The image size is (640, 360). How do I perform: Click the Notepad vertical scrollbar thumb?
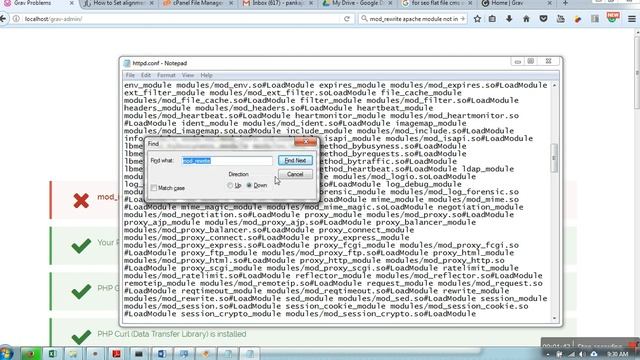[x=554, y=158]
